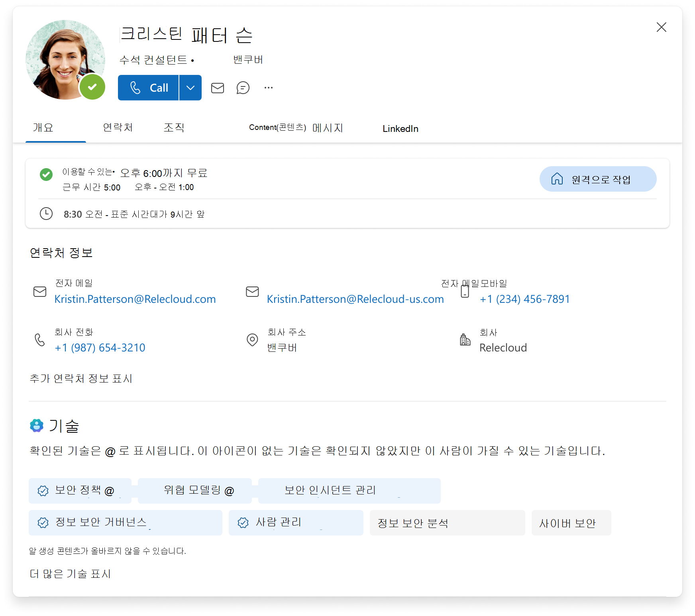
Task: Click the location pin icon for 회사 주소
Action: tap(252, 340)
